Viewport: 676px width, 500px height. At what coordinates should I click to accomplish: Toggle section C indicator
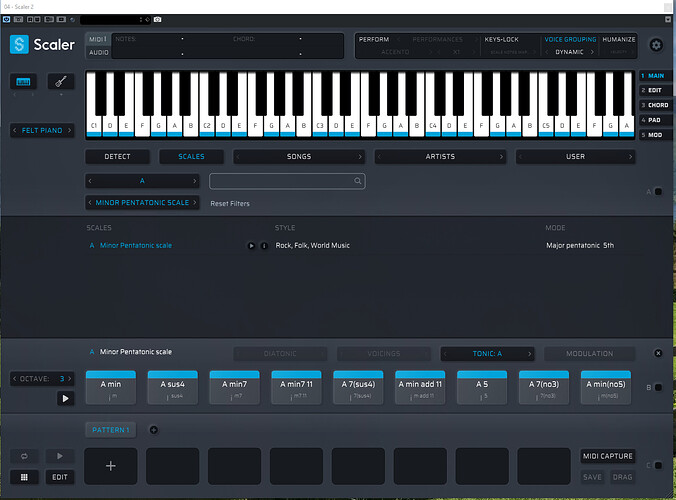pos(658,465)
